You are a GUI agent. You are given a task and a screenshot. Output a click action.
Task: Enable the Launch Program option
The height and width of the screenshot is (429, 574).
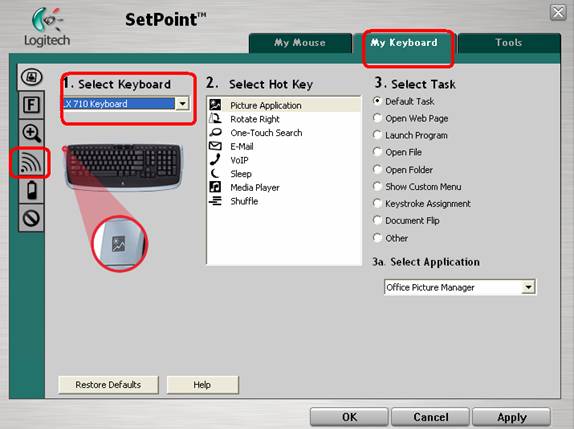click(x=377, y=135)
